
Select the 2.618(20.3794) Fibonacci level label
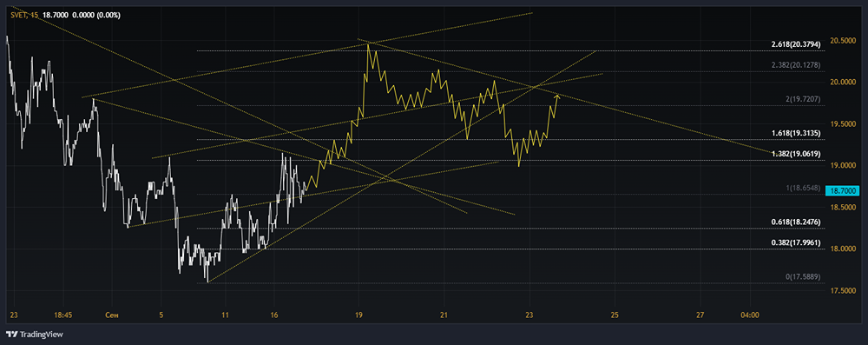pos(796,43)
